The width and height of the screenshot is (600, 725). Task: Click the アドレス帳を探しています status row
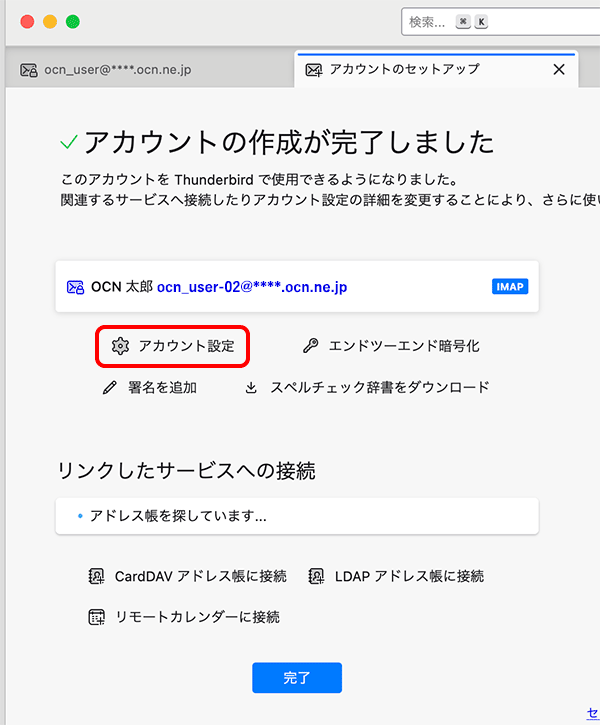coord(297,517)
